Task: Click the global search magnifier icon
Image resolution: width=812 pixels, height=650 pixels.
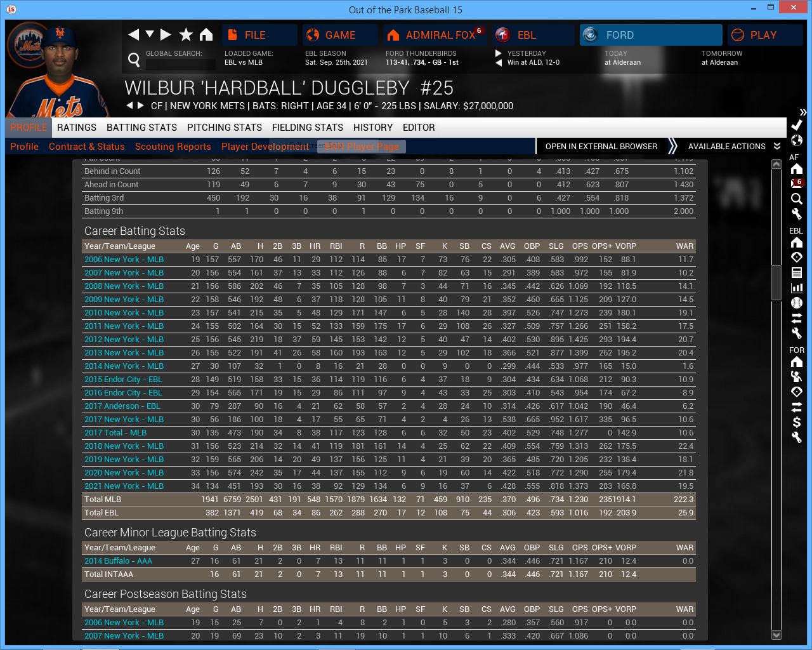Action: click(x=134, y=60)
